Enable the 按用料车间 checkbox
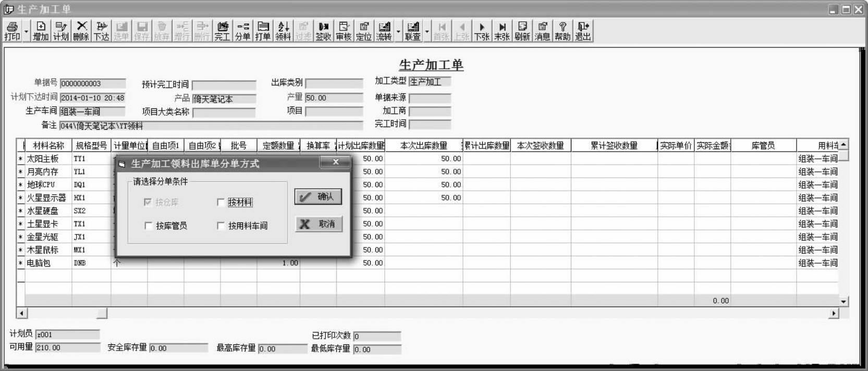 click(221, 226)
